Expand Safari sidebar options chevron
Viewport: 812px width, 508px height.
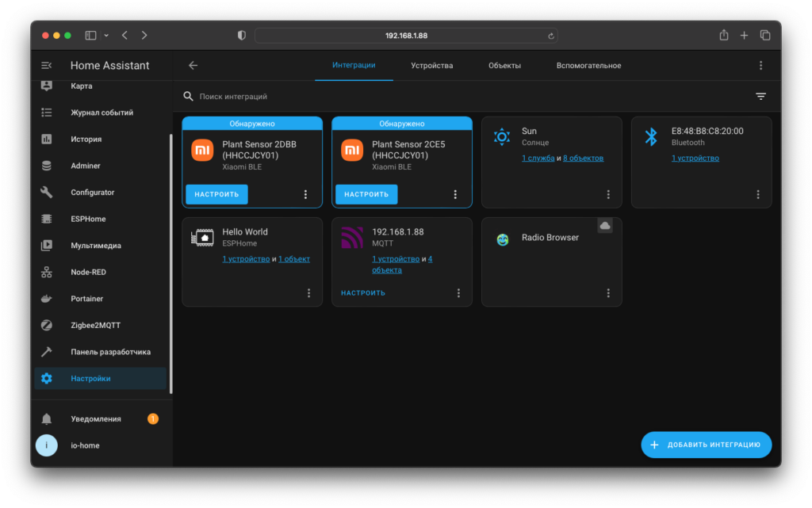[x=106, y=36]
